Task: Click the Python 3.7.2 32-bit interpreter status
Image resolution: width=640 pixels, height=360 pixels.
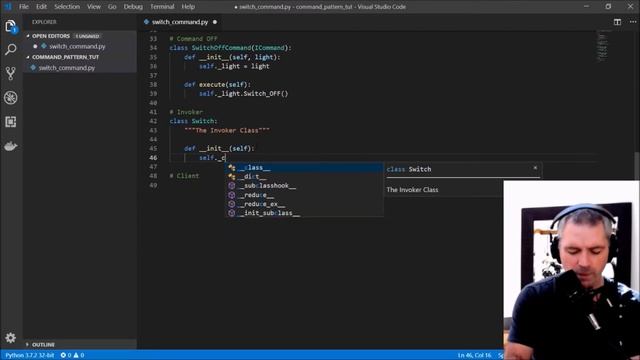Action: pyautogui.click(x=29, y=355)
